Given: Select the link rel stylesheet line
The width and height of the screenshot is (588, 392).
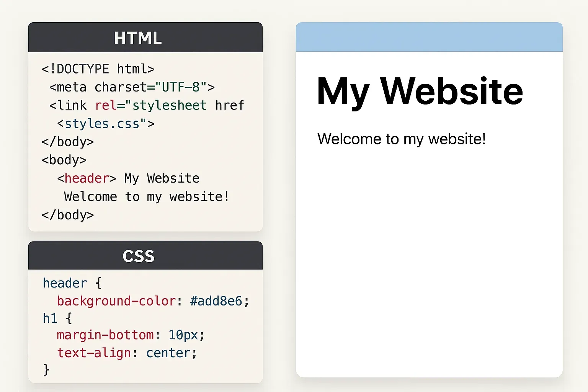Looking at the screenshot, I should pyautogui.click(x=146, y=105).
